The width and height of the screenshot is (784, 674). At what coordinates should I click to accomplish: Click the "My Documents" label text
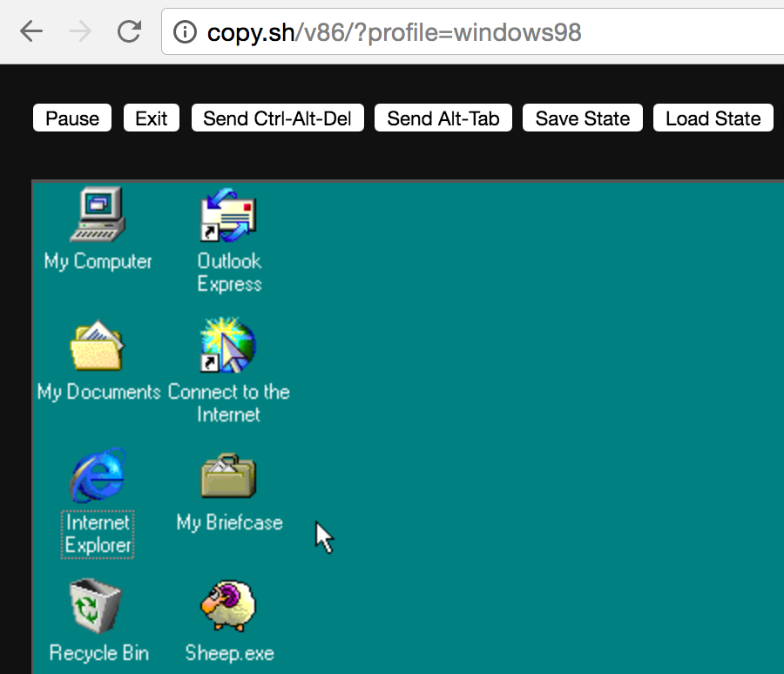(x=98, y=392)
